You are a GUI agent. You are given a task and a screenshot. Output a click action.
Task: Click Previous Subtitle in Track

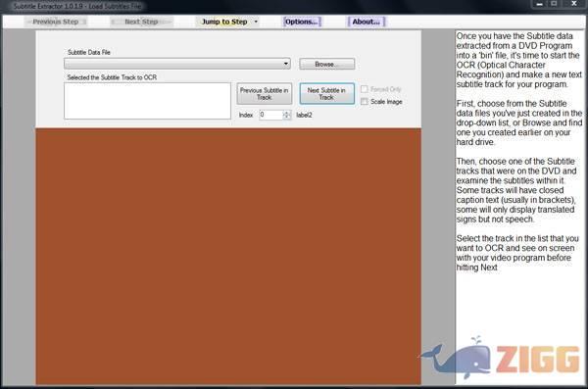(265, 94)
